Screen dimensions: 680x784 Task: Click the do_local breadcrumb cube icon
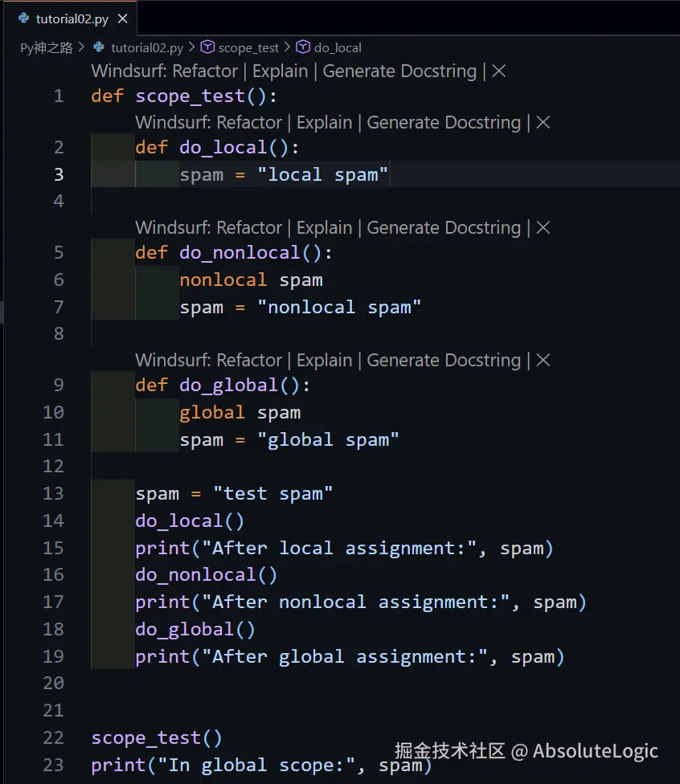click(x=303, y=47)
